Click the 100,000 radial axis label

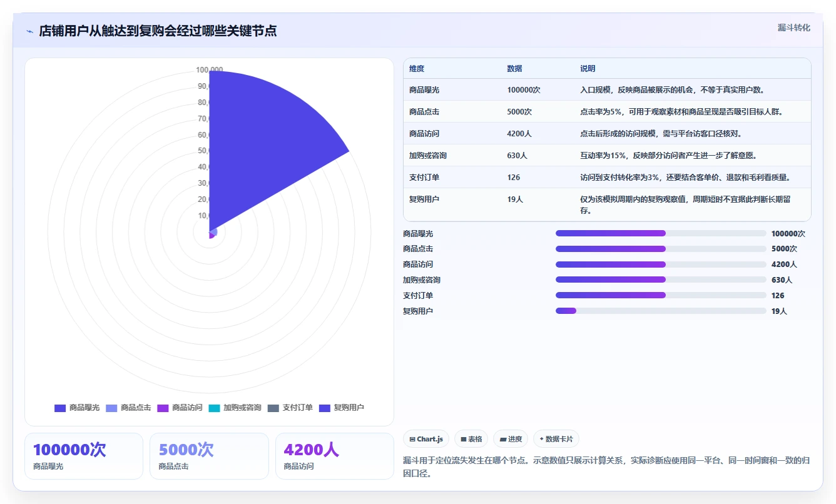tap(209, 70)
